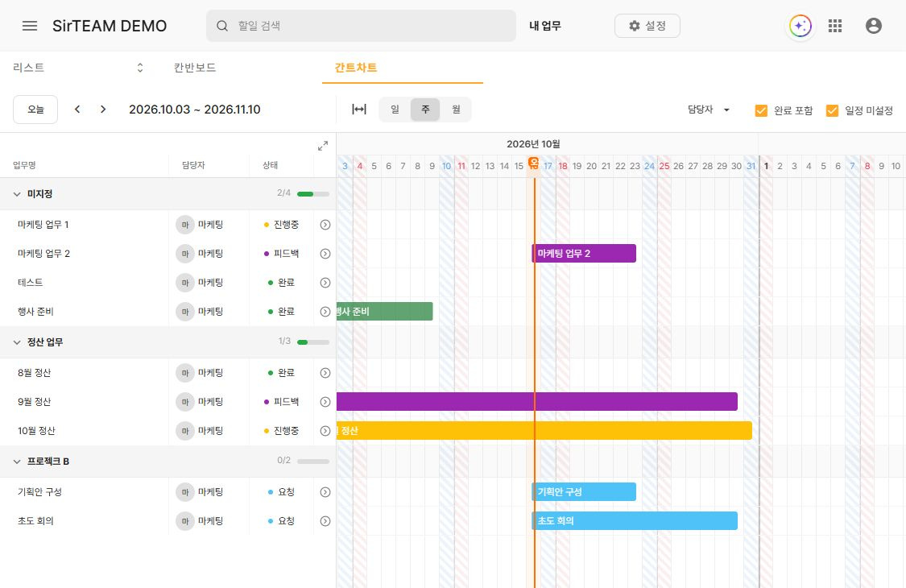Screen dimensions: 906x588
Task: Click the 정산 업무 group progress bar
Action: [x=312, y=342]
